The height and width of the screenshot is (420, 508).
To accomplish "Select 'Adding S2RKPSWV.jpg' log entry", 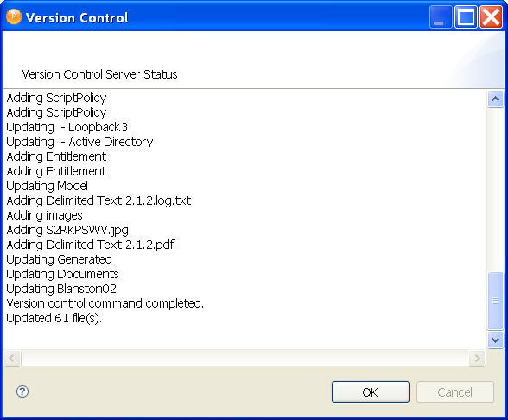I will coord(67,230).
